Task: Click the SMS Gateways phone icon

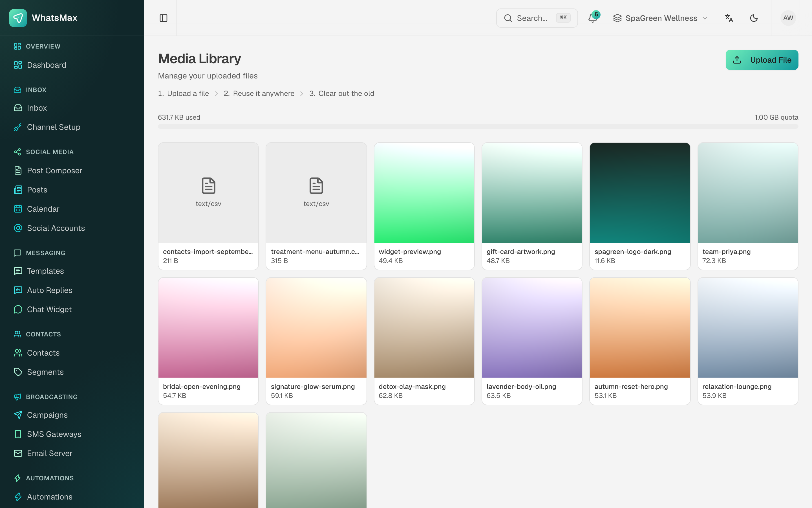Action: (18, 434)
